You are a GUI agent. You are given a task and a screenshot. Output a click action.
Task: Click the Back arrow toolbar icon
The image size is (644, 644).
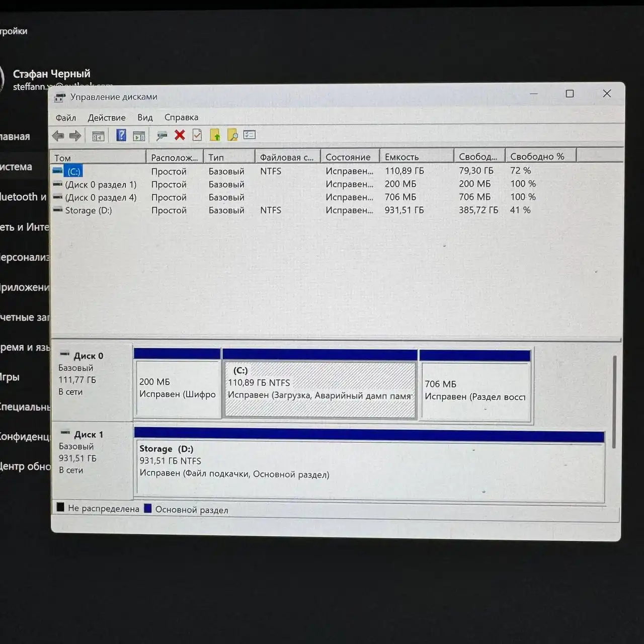point(58,135)
